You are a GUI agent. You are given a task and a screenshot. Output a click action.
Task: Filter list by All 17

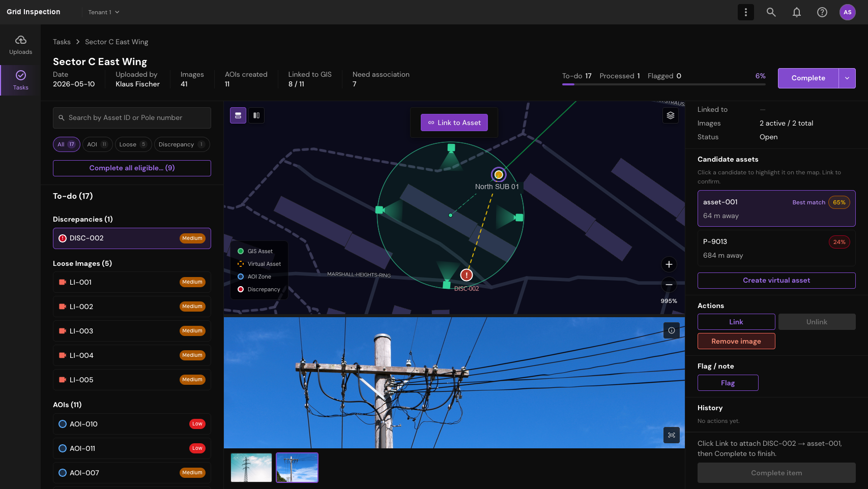point(67,144)
